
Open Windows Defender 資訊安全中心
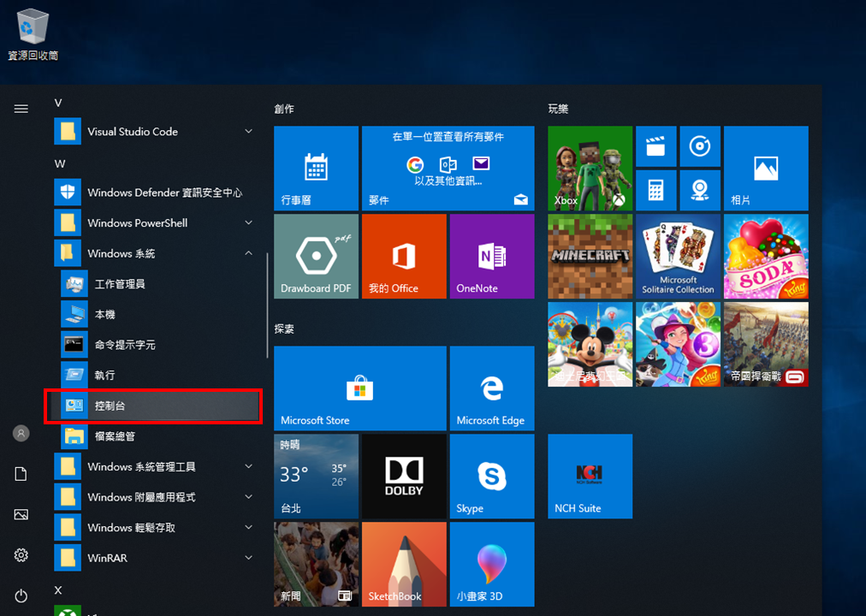point(155,192)
